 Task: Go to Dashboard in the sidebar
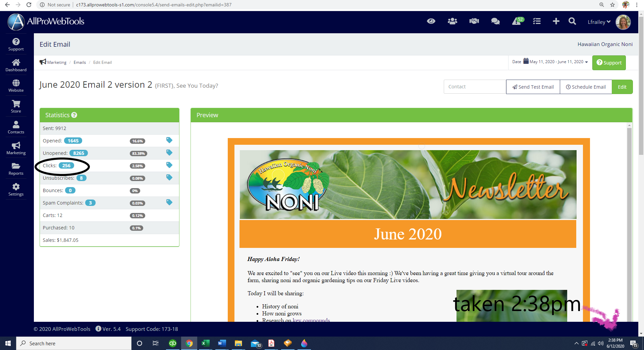pyautogui.click(x=16, y=65)
